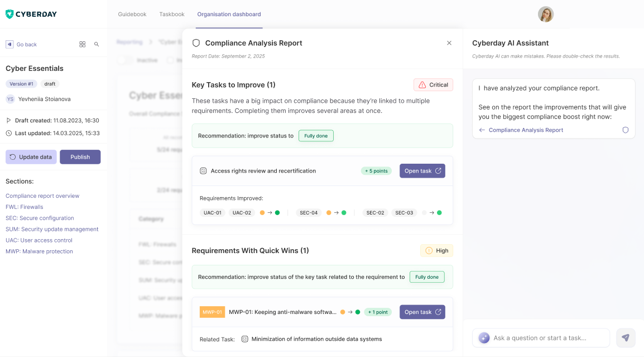Click the UAC-02 requirement tag

coord(242,213)
